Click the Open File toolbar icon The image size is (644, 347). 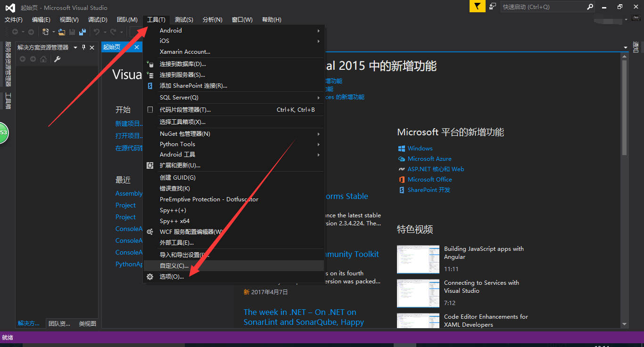(x=62, y=32)
